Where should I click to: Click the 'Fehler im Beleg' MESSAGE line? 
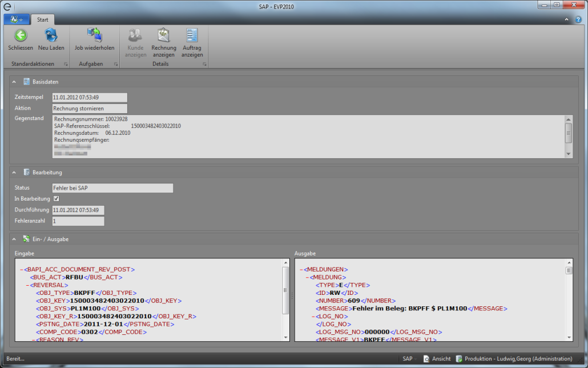[412, 309]
